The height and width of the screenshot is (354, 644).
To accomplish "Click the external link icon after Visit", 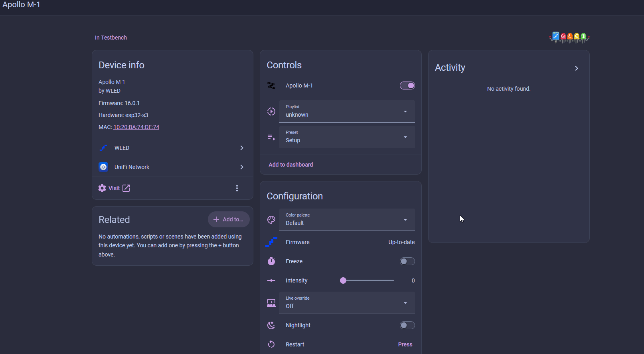I will [x=126, y=188].
